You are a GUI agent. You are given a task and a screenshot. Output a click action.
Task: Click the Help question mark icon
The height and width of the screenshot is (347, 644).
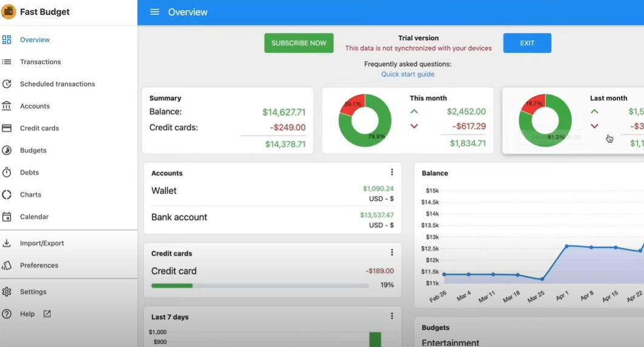tap(7, 314)
